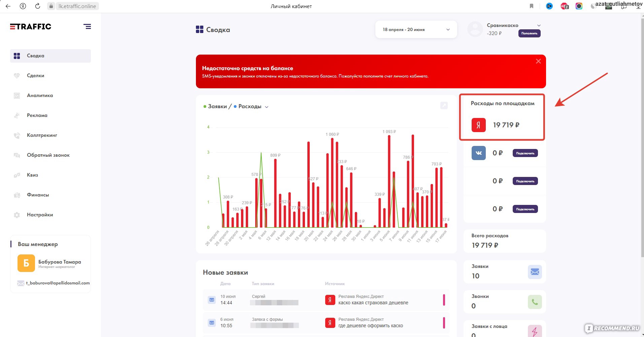The height and width of the screenshot is (337, 644).
Task: Click the pink marker on 10 июня row
Action: tap(444, 300)
